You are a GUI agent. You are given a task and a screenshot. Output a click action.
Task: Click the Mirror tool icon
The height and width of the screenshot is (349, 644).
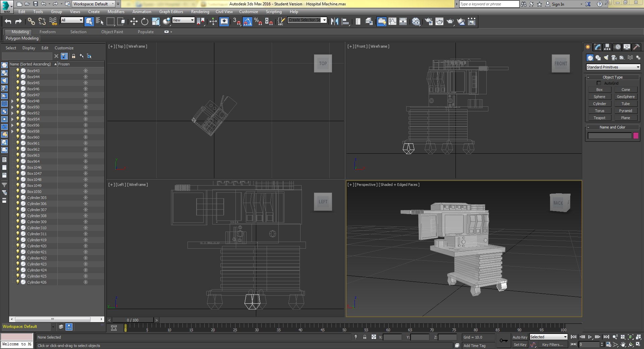coord(334,21)
